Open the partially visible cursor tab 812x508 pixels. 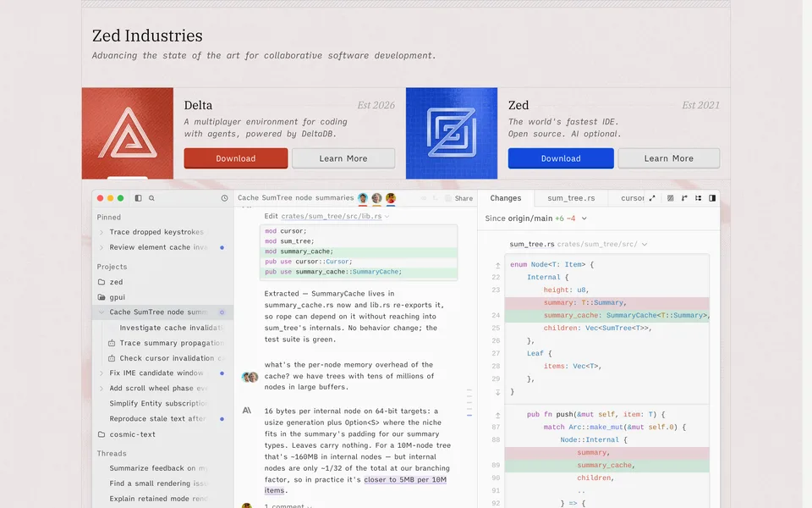tap(633, 198)
